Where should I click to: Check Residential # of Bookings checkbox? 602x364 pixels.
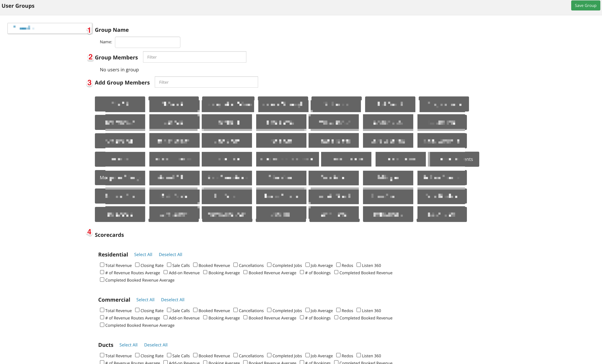(x=302, y=272)
